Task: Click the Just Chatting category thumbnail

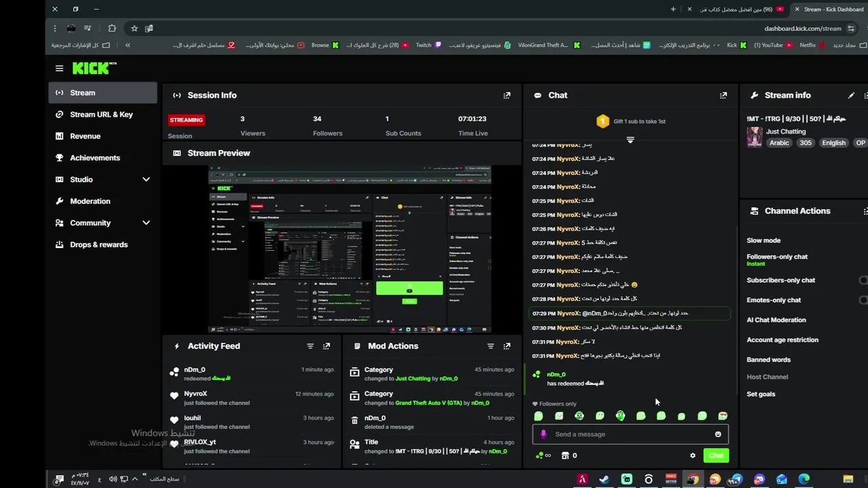Action: pyautogui.click(x=754, y=137)
